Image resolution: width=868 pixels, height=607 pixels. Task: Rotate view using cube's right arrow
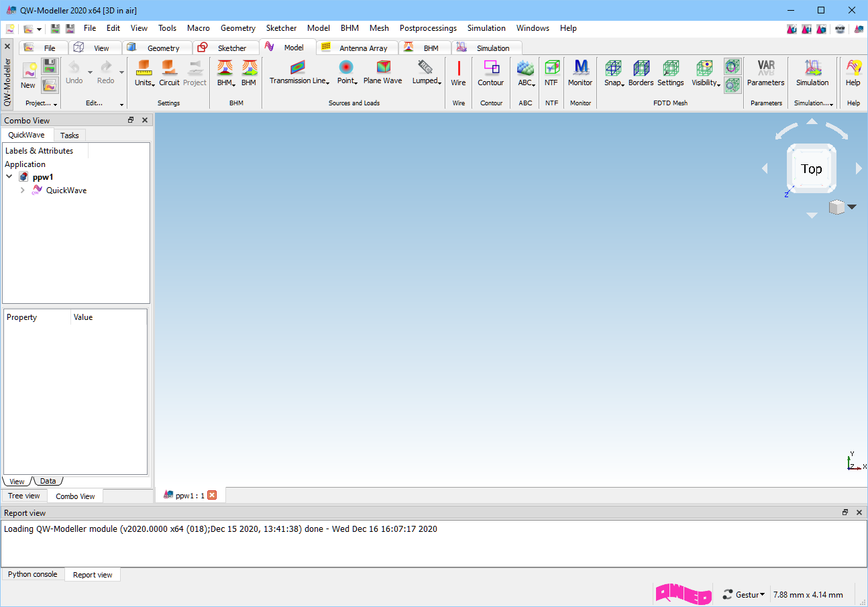(x=859, y=169)
